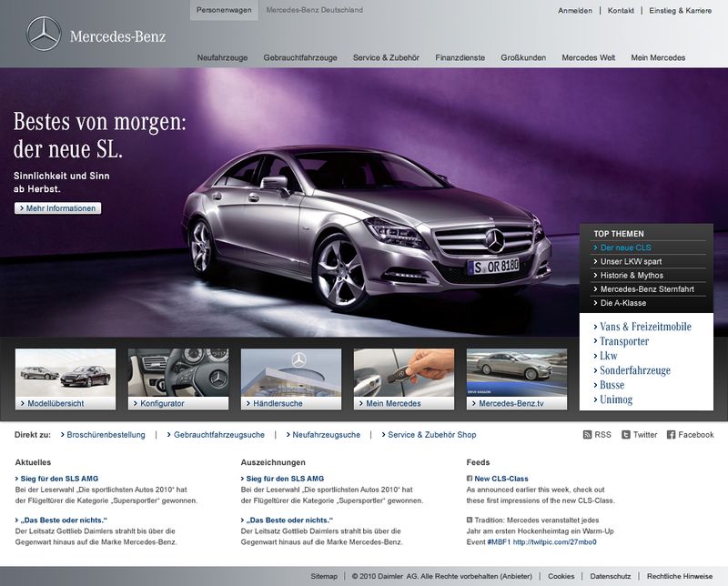Open the Finanzdienste menu
Screen dimensions: 728x586
pyautogui.click(x=460, y=57)
